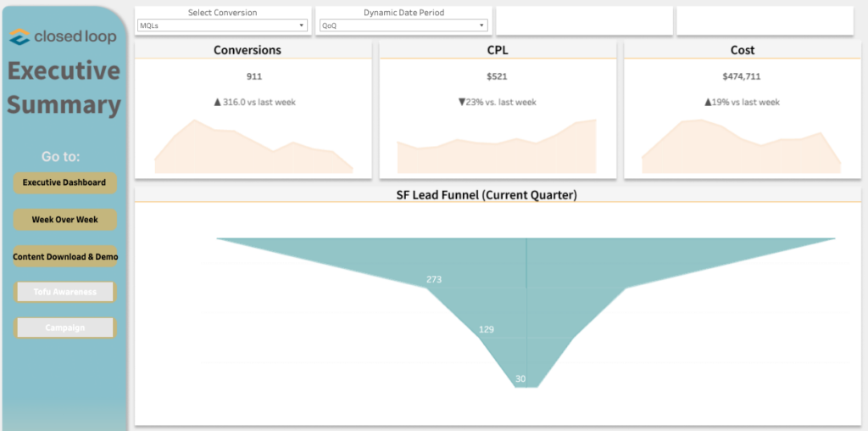Open the Tofu Awareness view

click(64, 292)
